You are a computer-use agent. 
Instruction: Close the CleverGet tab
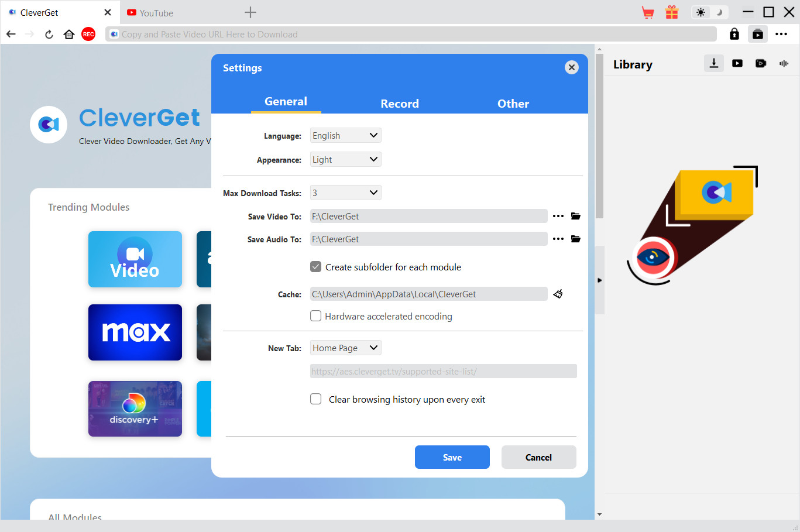tap(108, 12)
